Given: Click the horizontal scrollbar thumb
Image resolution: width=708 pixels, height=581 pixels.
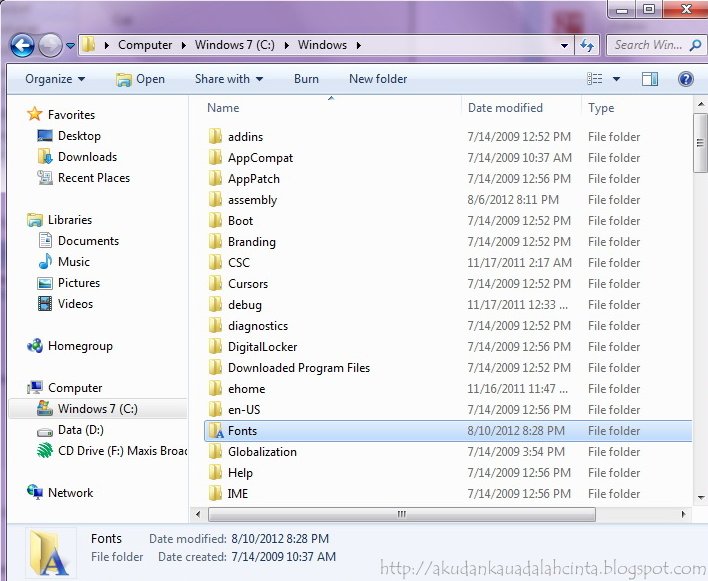Looking at the screenshot, I should click(402, 514).
